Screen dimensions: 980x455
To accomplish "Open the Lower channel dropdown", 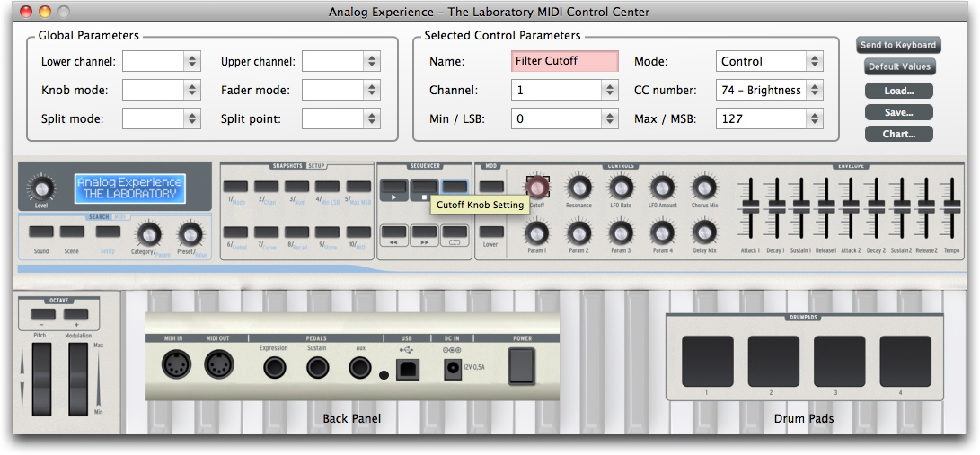I will (162, 61).
